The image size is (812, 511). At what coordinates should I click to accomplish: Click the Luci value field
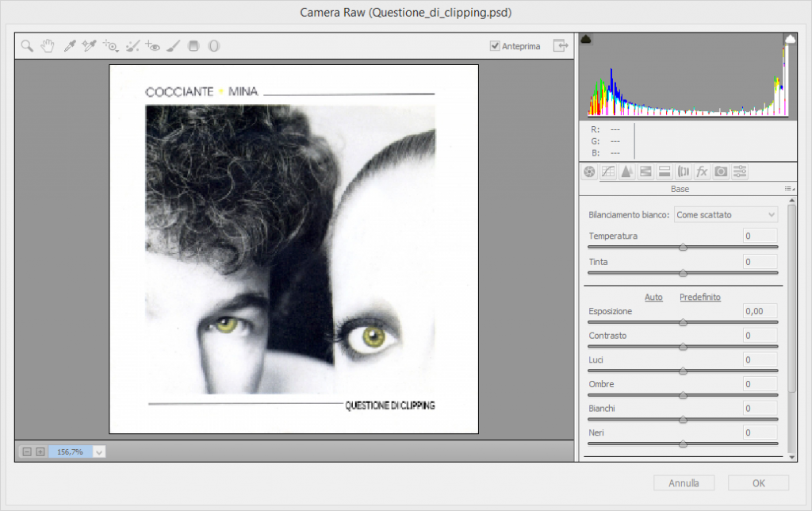(760, 359)
